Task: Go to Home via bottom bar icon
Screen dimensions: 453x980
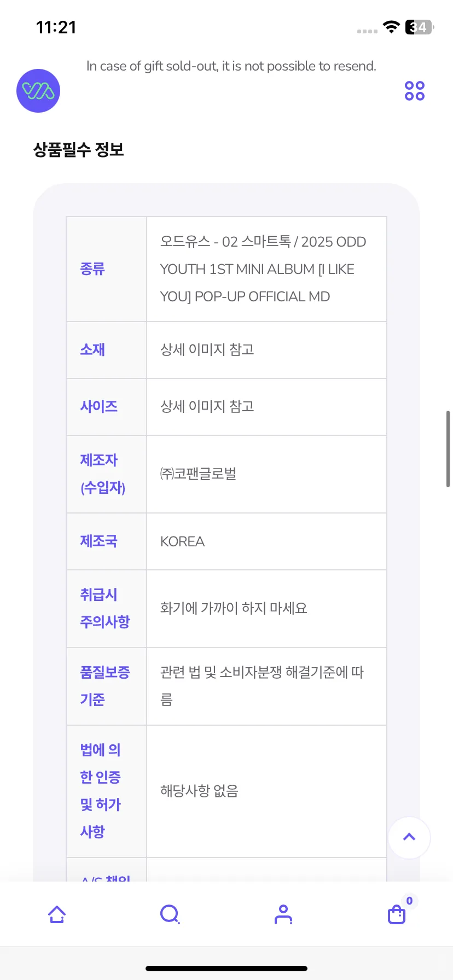Action: [57, 914]
